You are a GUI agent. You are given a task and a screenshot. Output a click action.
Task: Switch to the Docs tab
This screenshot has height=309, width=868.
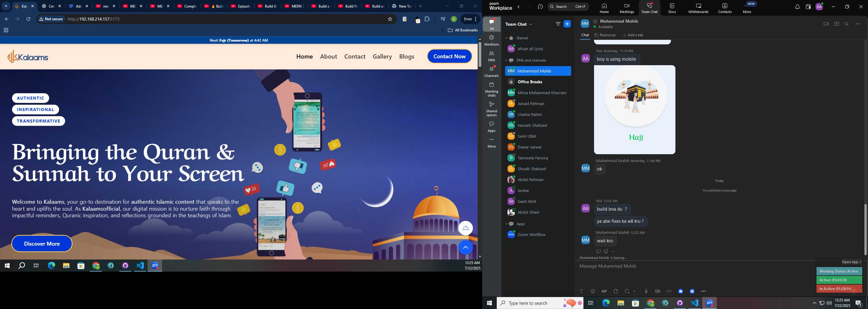(672, 8)
